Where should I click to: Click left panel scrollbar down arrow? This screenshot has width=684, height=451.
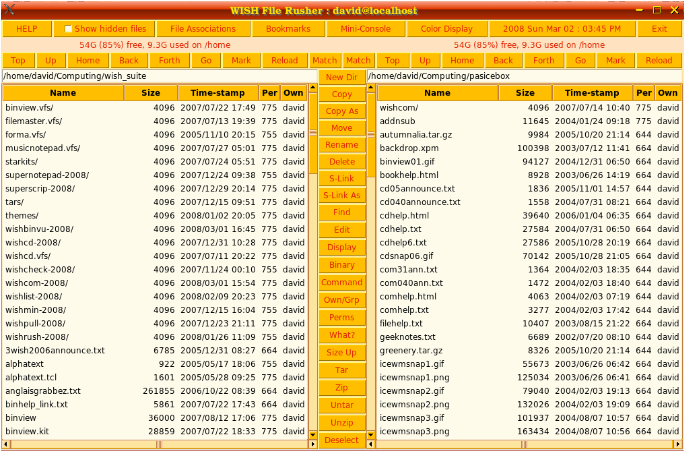(x=313, y=435)
